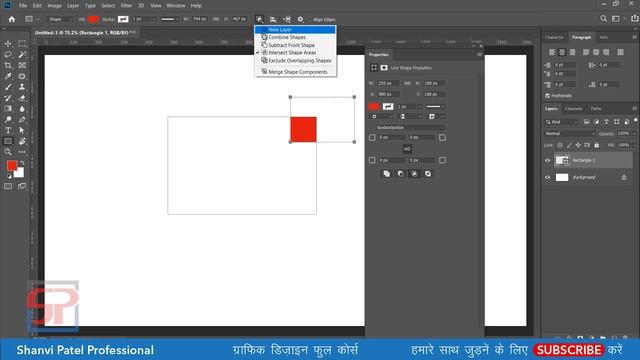Open the stroke type dropdown in Properties panel
Image resolution: width=640 pixels, height=360 pixels.
coord(436,107)
